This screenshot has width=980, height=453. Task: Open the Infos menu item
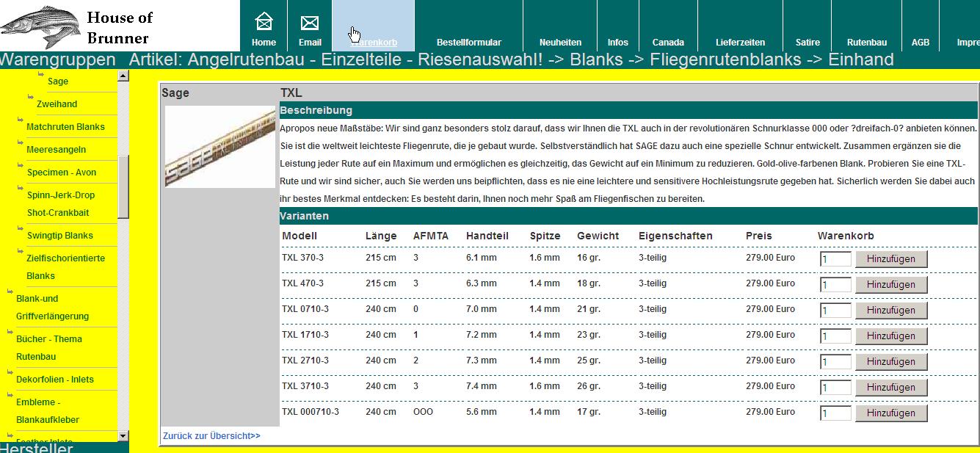pos(618,43)
